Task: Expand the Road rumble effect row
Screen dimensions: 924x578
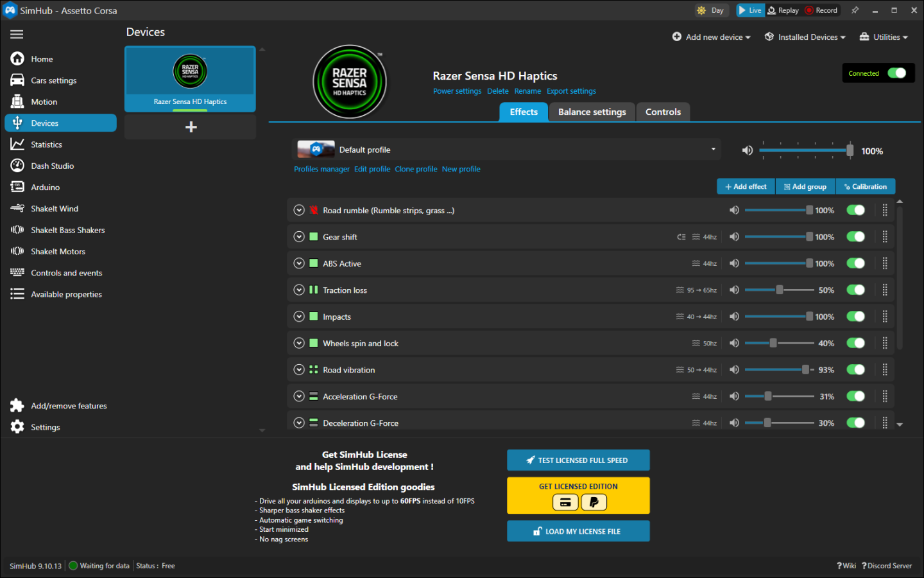Action: 299,210
